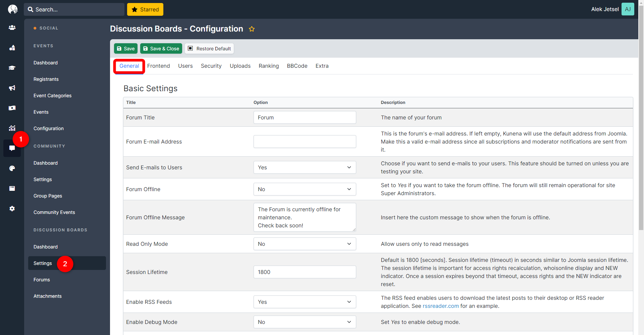Open the megaphone icon in the icon rail
Viewport: 644px width, 335px height.
(x=12, y=88)
